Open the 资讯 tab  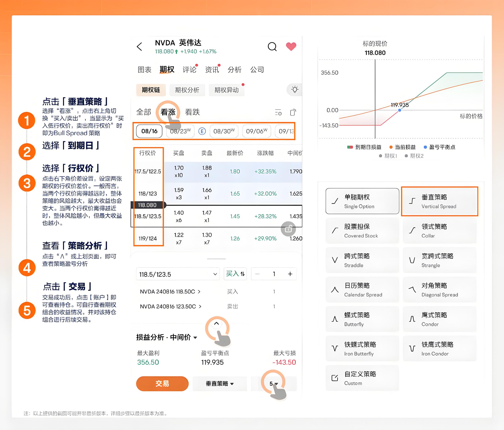212,70
